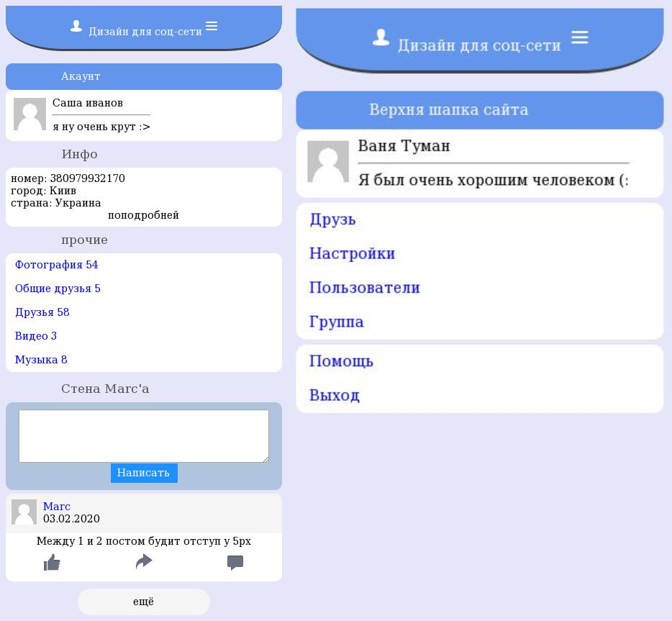Viewport: 672px width, 621px height.
Task: Click the user icon in the left header
Action: click(76, 27)
